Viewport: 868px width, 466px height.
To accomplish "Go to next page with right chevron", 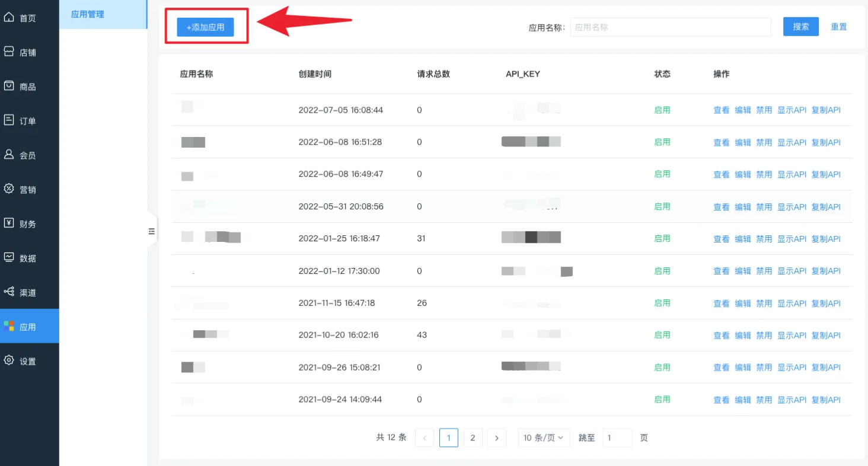I will 496,438.
